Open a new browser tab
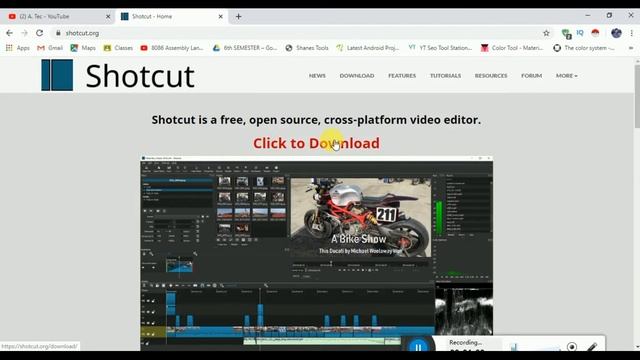This screenshot has width=640, height=360. (238, 16)
